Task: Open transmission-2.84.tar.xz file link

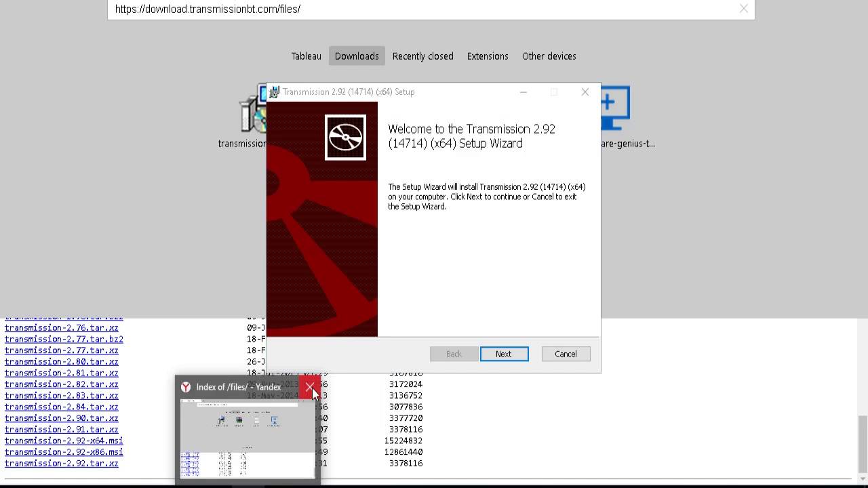Action: (x=62, y=407)
